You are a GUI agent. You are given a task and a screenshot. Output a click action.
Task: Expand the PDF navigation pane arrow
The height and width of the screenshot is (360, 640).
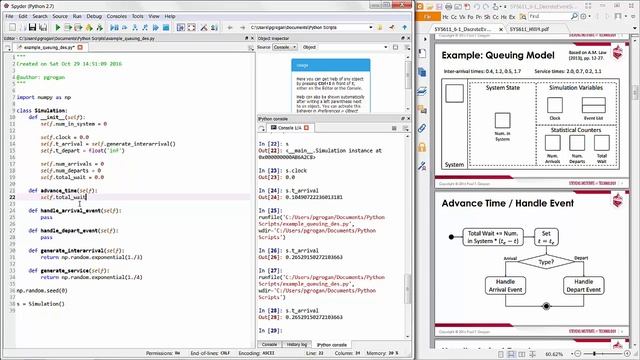(425, 39)
